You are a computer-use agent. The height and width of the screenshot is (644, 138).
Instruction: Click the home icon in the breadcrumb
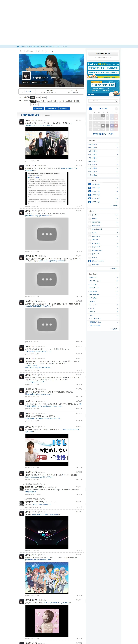21,51
